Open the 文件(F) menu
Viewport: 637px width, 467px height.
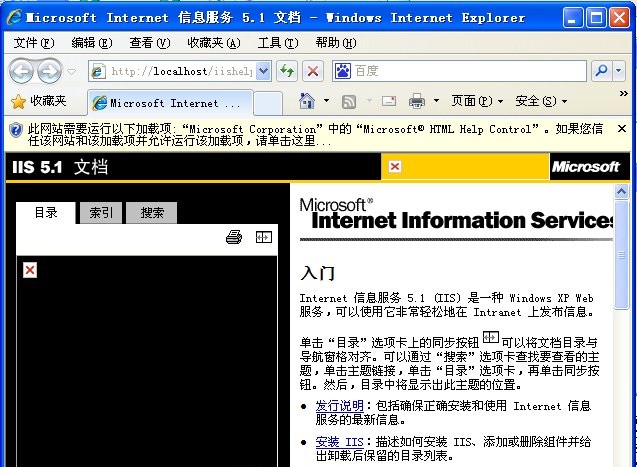point(34,43)
